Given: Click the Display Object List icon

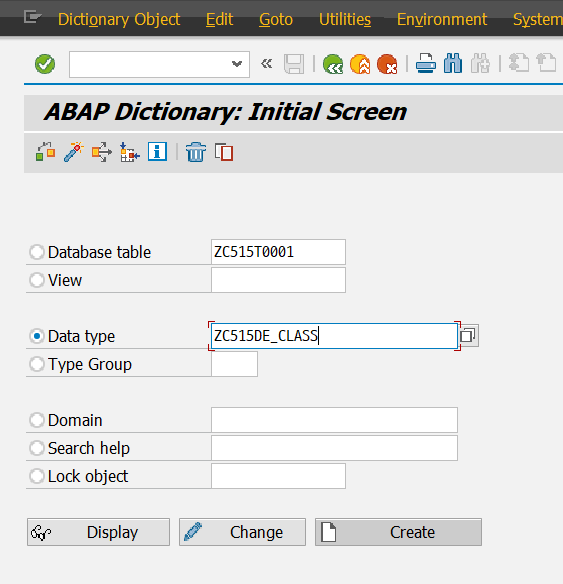Looking at the screenshot, I should coord(130,152).
